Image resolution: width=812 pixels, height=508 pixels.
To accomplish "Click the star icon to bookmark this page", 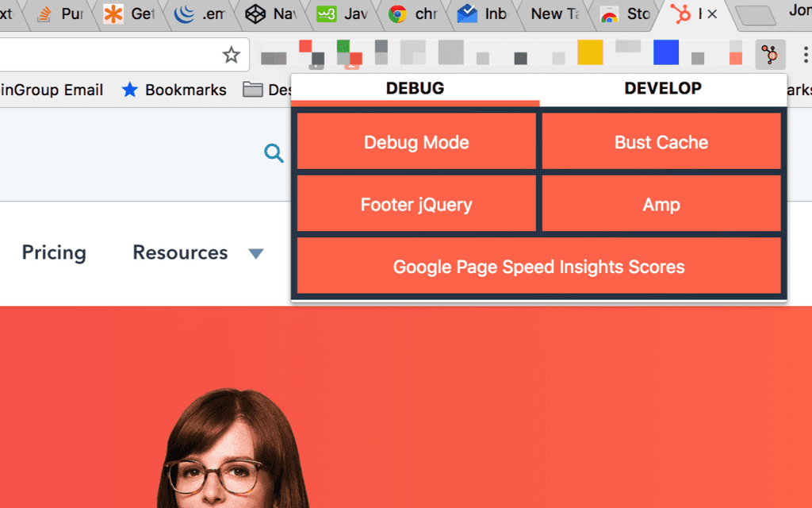I will 231,54.
